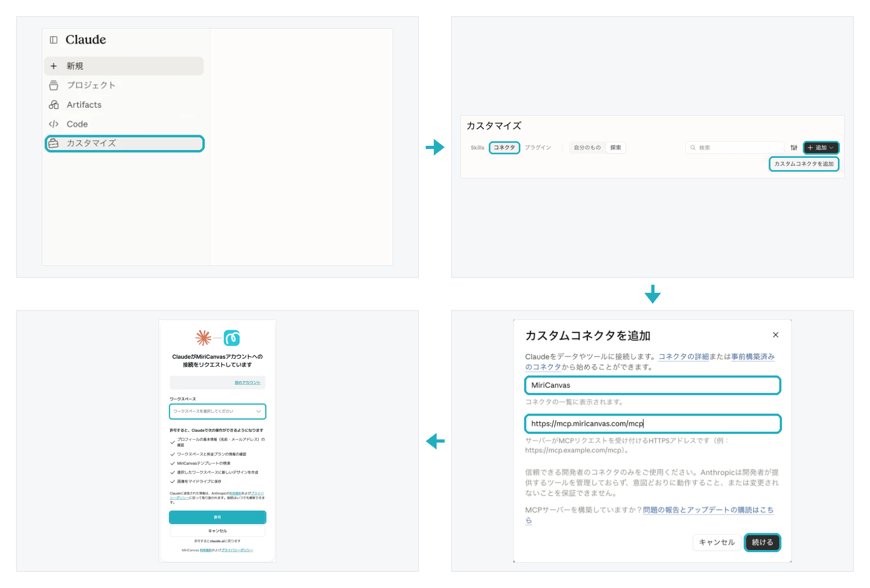This screenshot has height=588, width=870.
Task: Click the 続ける button
Action: pyautogui.click(x=762, y=542)
